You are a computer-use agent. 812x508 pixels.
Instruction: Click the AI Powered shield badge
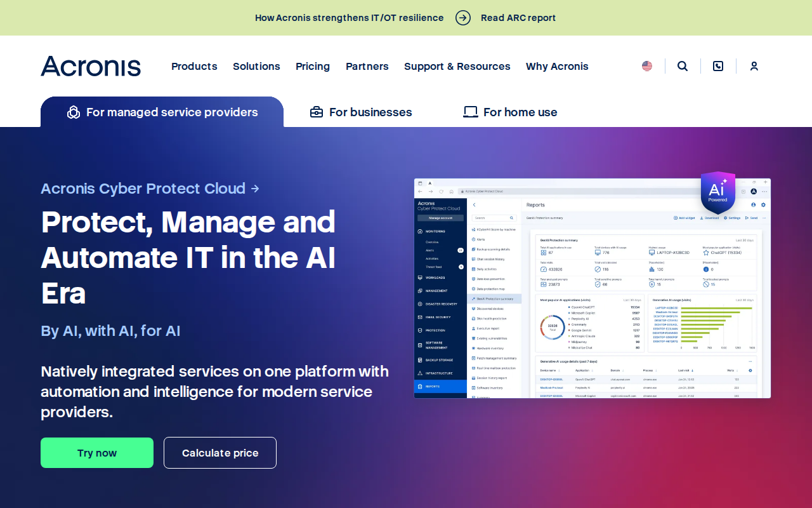(718, 192)
